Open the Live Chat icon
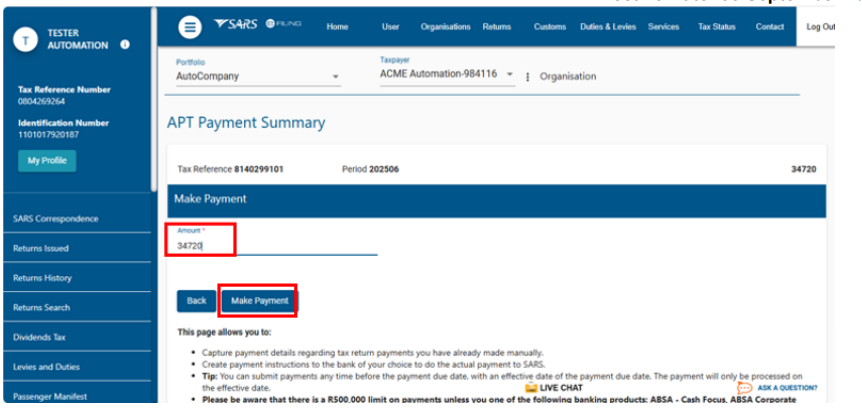 pyautogui.click(x=531, y=387)
